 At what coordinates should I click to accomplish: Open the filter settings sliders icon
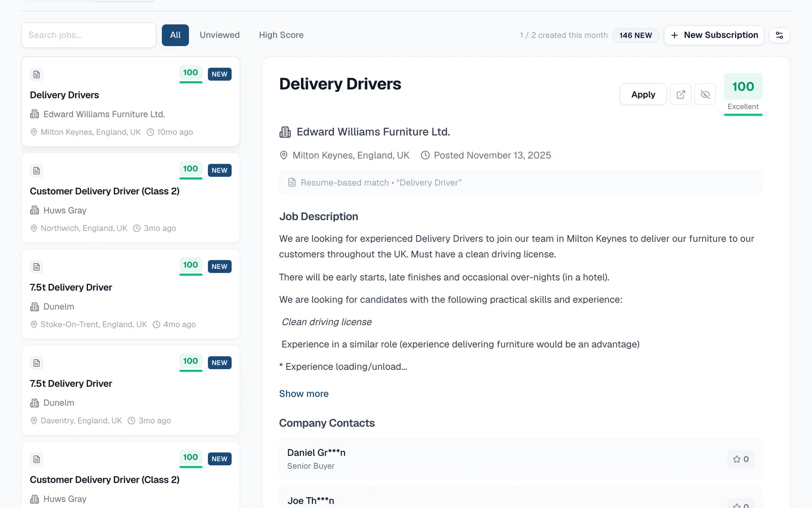point(779,35)
